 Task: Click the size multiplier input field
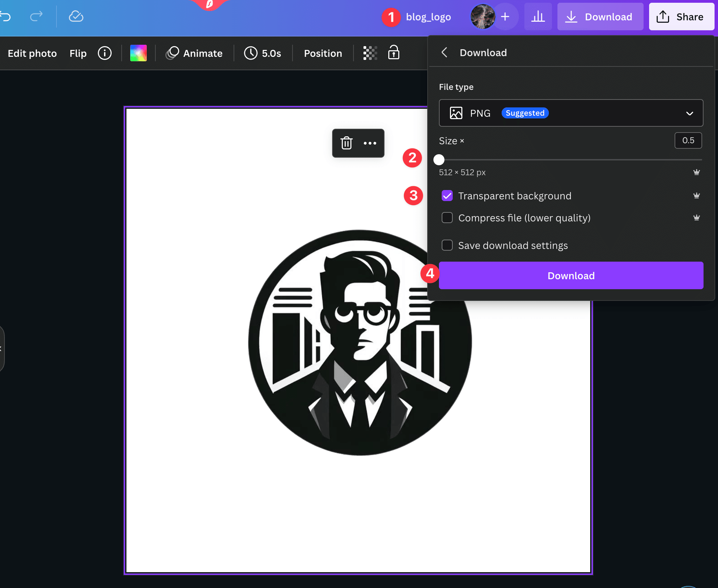[688, 140]
